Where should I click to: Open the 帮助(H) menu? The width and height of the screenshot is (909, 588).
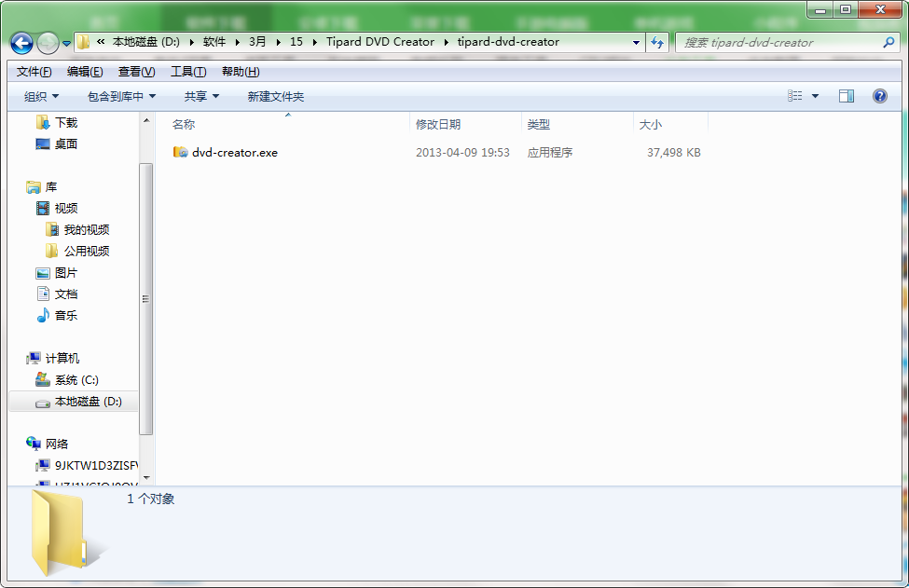(x=241, y=72)
